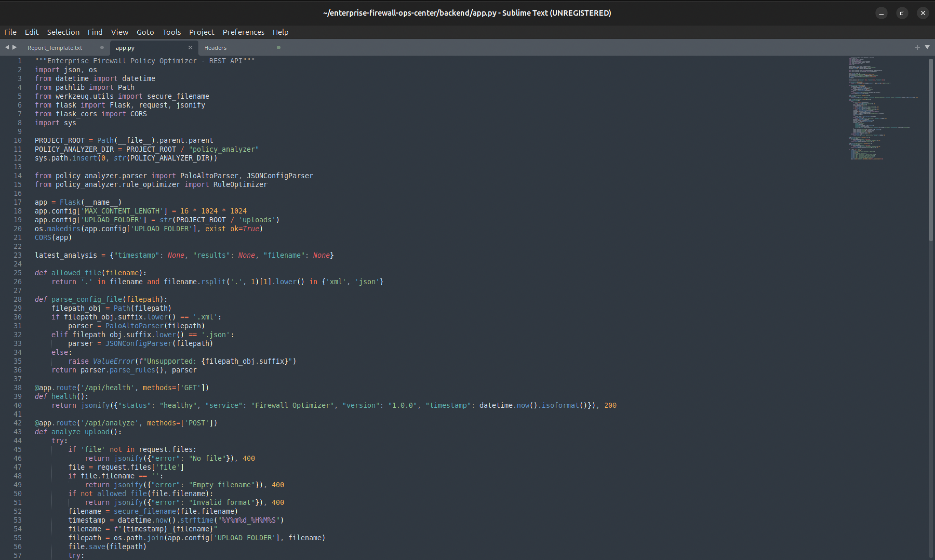
Task: Switch to the Headers tab
Action: click(x=216, y=48)
